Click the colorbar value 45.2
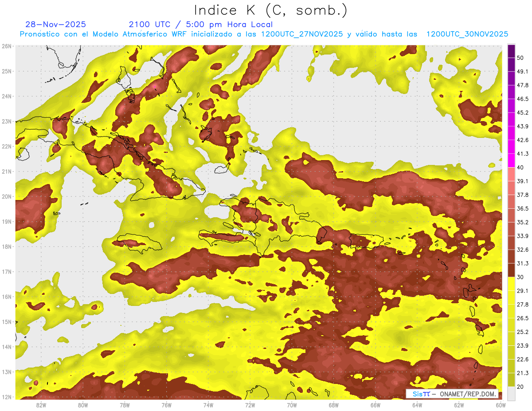532x411 pixels. click(523, 113)
